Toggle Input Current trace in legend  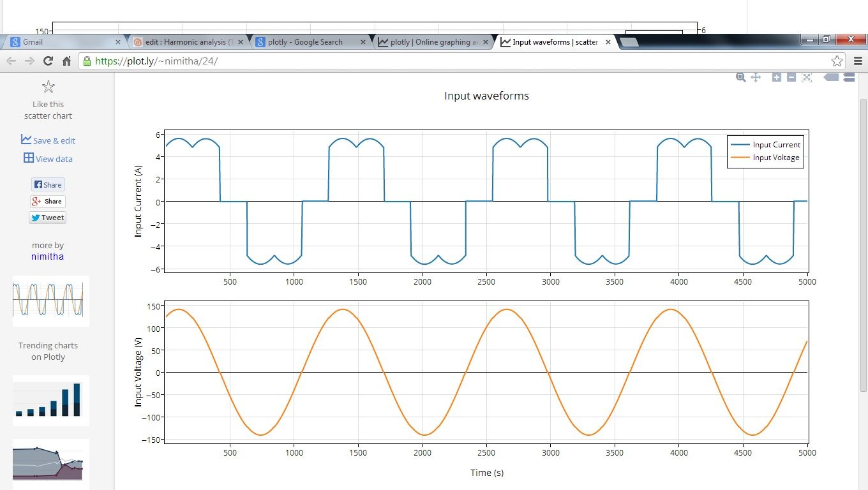click(x=765, y=145)
